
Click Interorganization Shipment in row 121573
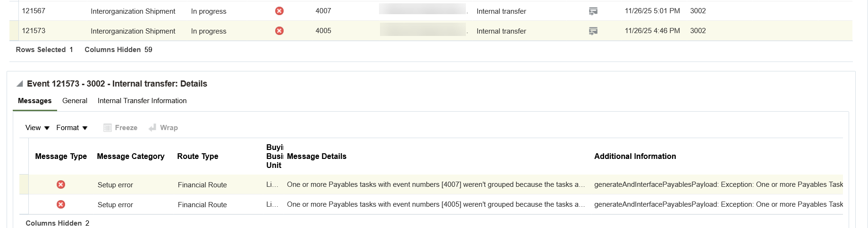[x=133, y=31]
